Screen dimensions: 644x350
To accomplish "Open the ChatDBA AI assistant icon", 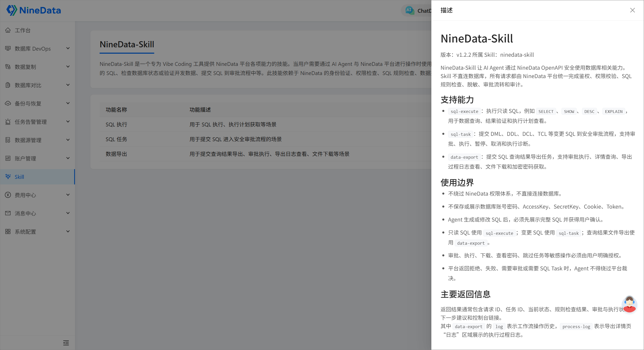I will 410,10.
